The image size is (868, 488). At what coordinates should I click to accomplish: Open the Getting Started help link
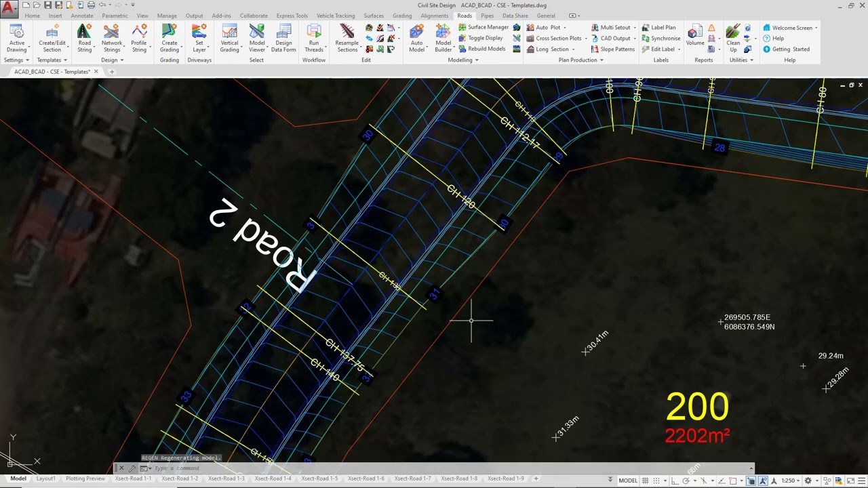pyautogui.click(x=786, y=49)
